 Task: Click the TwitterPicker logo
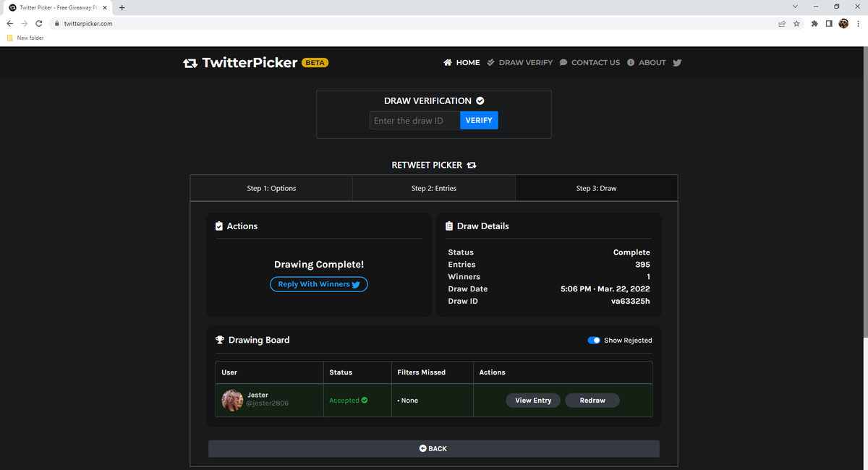tap(240, 63)
